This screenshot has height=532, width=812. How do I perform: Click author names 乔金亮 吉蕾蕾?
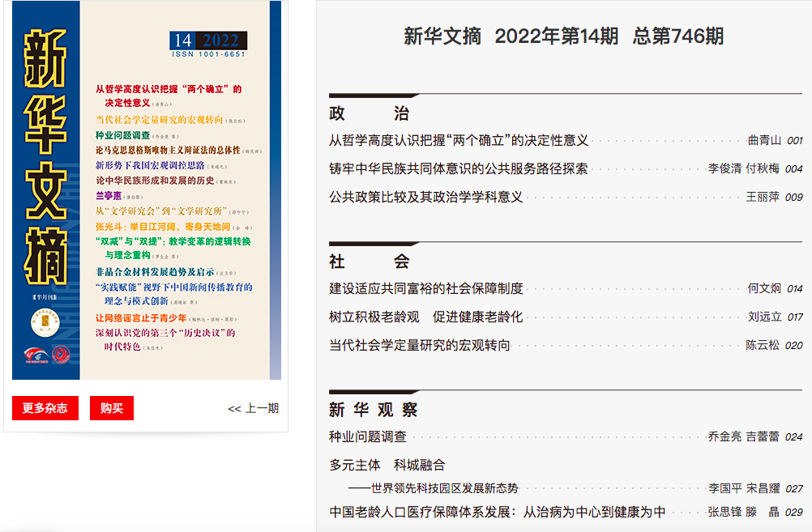744,436
